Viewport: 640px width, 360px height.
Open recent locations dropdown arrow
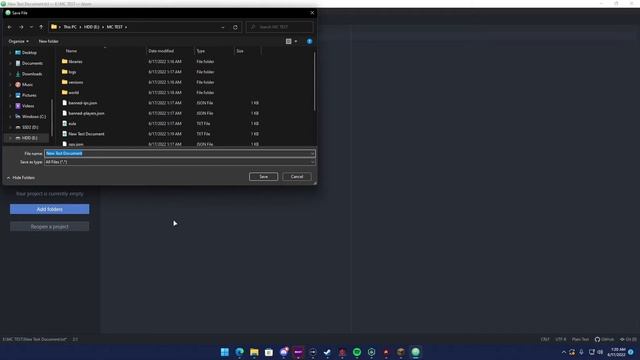(x=31, y=27)
